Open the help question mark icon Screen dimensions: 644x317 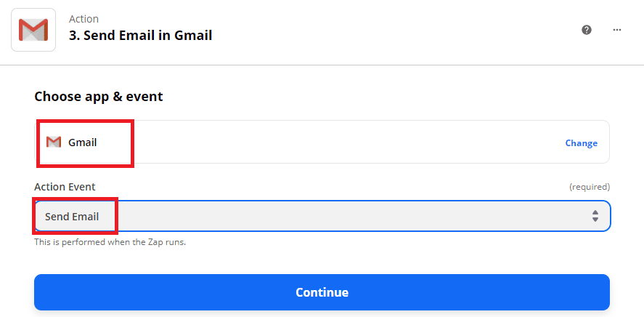(587, 30)
